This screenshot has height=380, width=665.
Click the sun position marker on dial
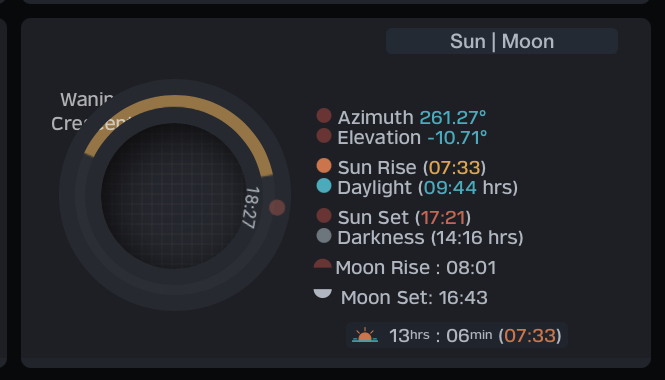click(277, 207)
